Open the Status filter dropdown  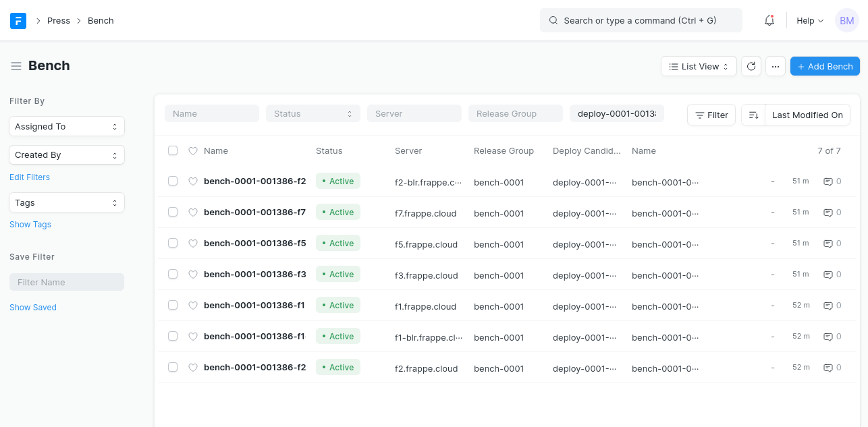(313, 113)
